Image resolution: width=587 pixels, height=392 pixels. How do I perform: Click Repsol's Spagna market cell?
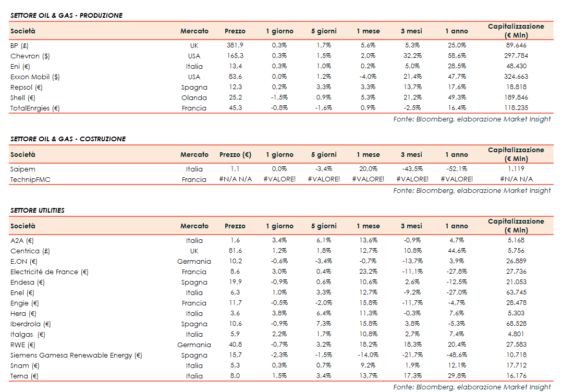194,88
